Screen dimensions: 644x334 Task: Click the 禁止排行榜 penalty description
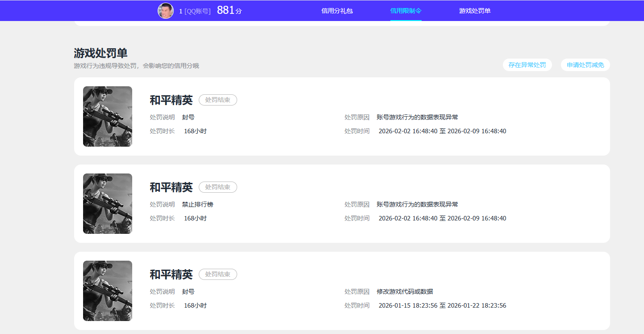click(197, 204)
